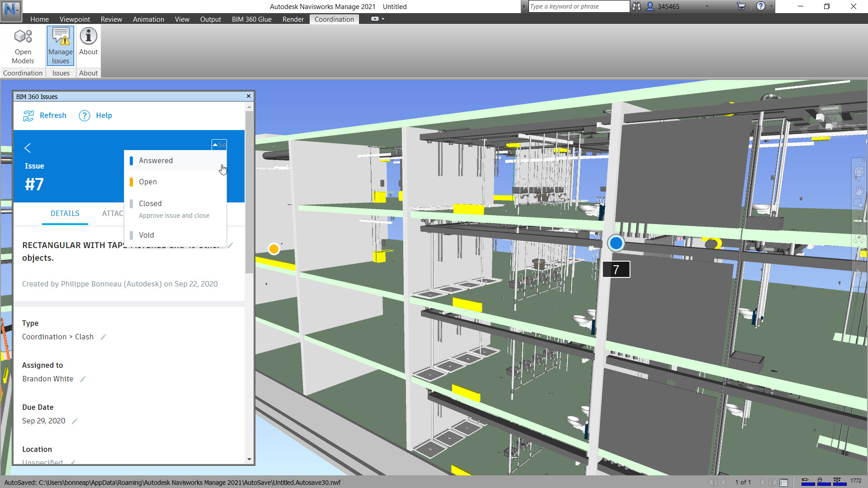Select Answered status option
This screenshot has height=488, width=868.
[x=156, y=160]
